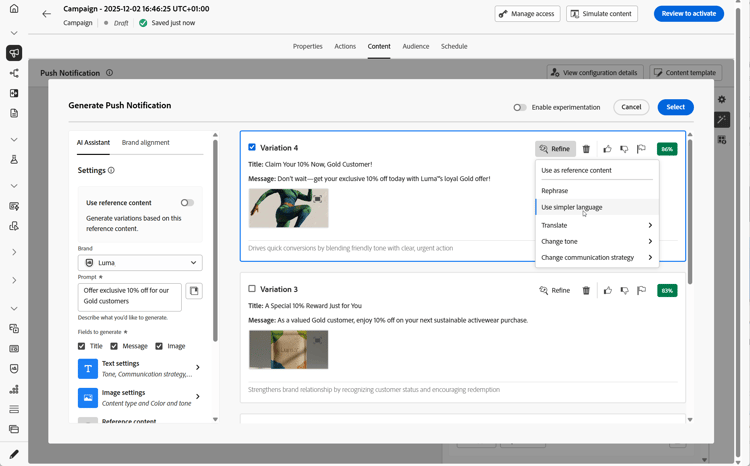
Task: Uncheck the Title field checkbox
Action: (81, 346)
